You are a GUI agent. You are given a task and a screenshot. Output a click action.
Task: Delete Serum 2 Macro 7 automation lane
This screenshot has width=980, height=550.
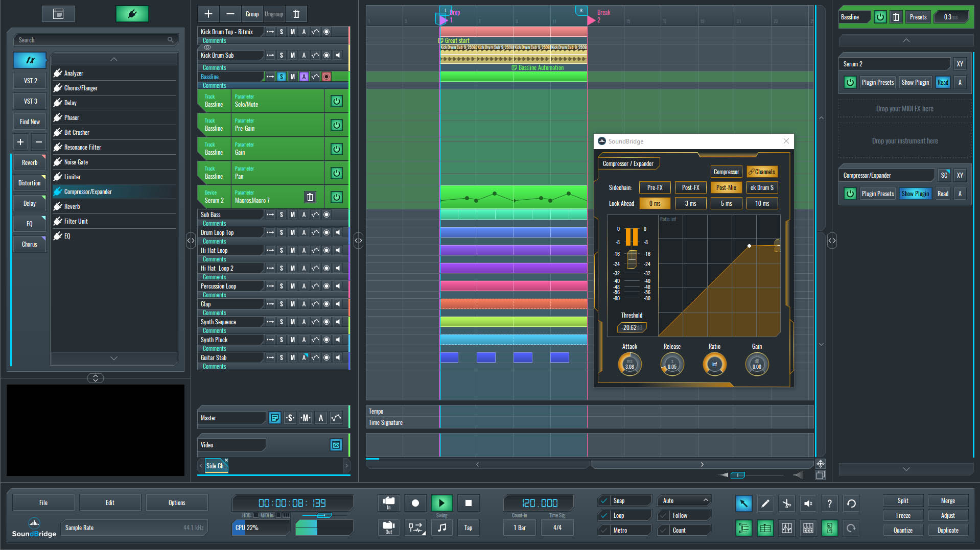click(x=310, y=197)
